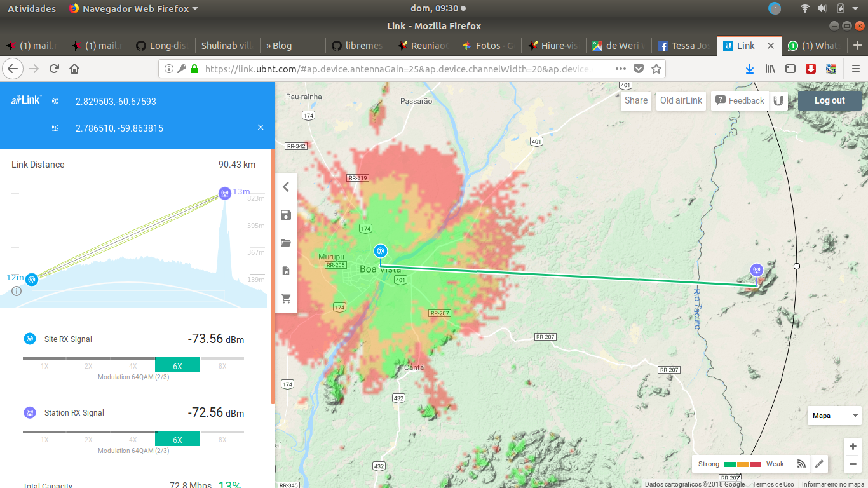868x488 pixels.
Task: Click the Feedback button
Action: pyautogui.click(x=740, y=100)
